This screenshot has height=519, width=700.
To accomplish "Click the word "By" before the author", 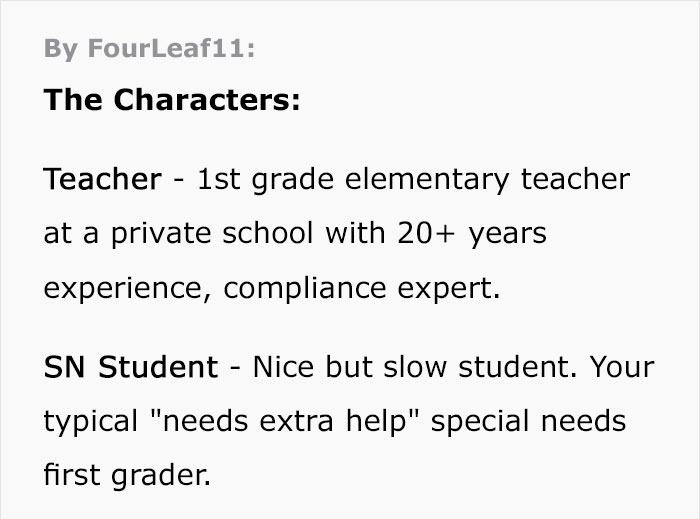I will click(x=60, y=50).
